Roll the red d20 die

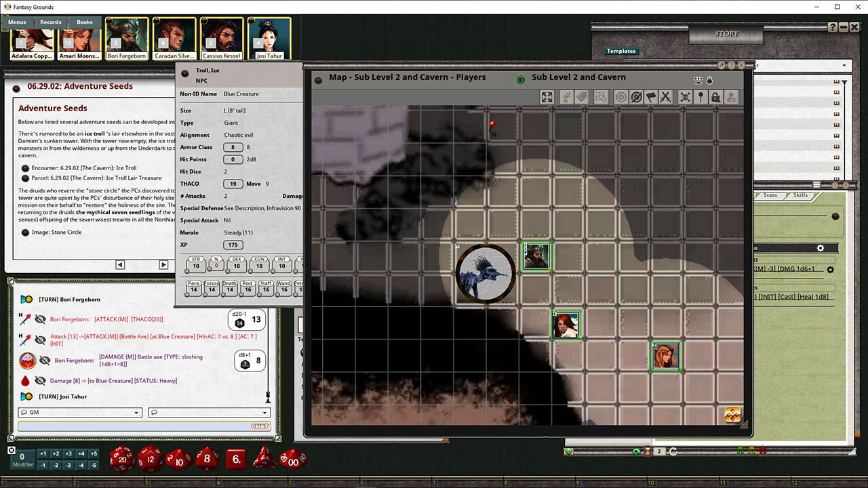click(122, 459)
